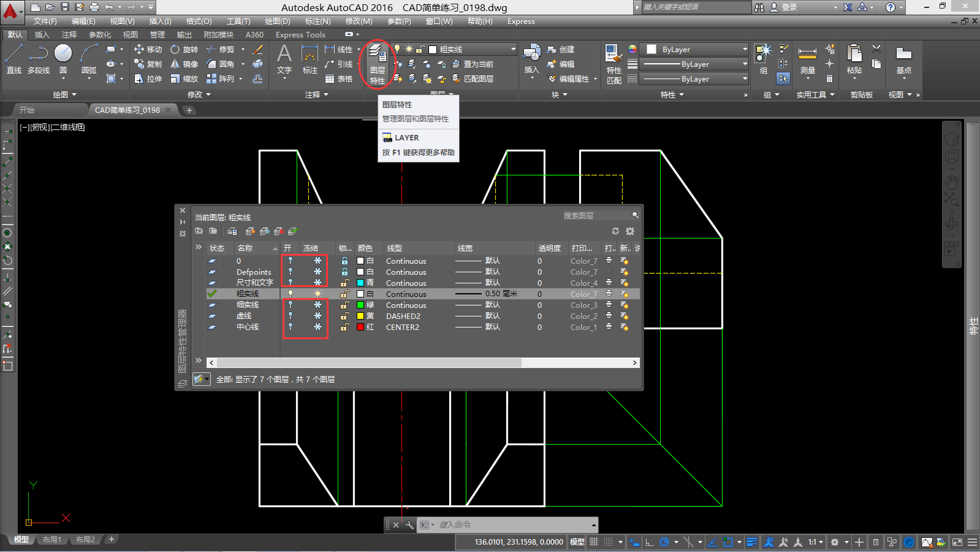Screen dimensions: 980x552
Task: Select the 多段线 (Polyline) tool
Action: [x=38, y=59]
